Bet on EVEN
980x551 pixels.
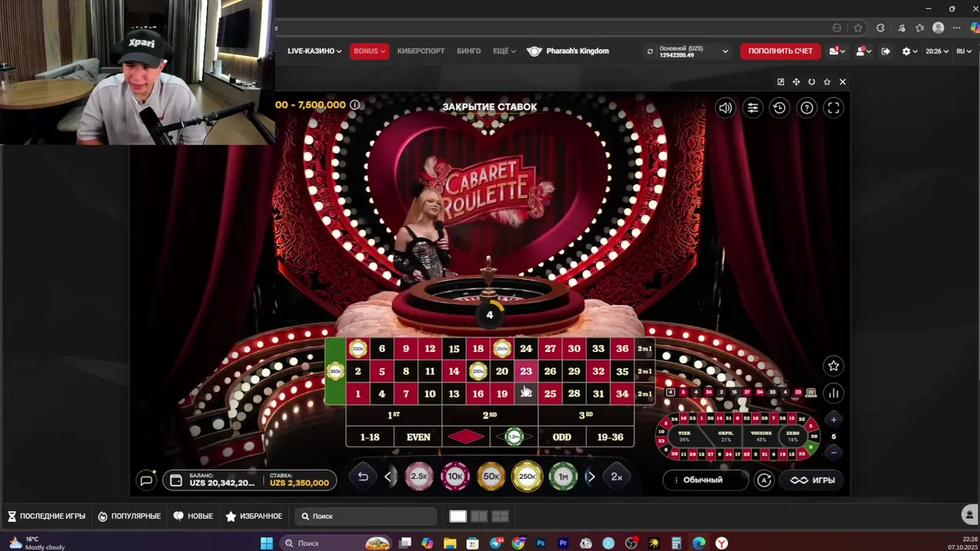coord(418,437)
